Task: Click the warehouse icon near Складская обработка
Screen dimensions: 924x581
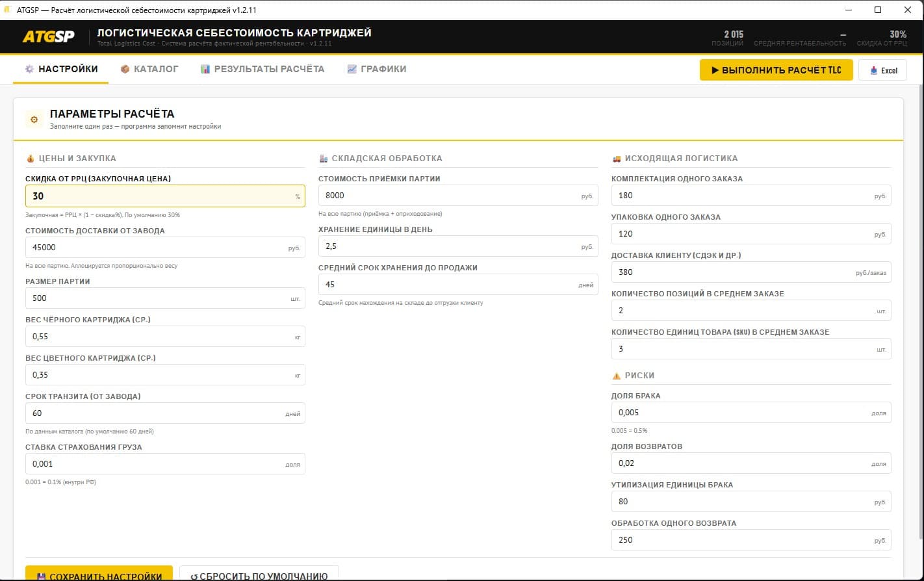Action: click(x=324, y=158)
